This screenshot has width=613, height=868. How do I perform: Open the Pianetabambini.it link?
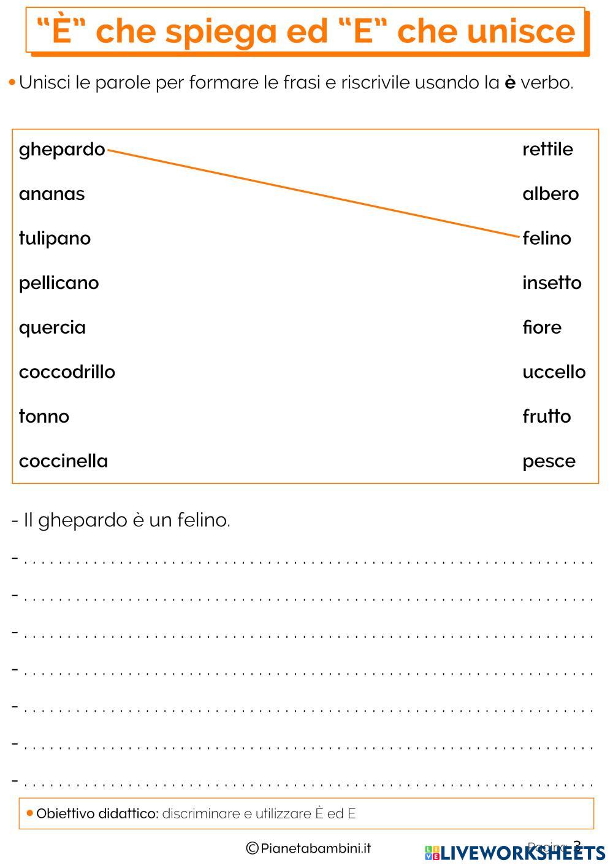coord(308,848)
